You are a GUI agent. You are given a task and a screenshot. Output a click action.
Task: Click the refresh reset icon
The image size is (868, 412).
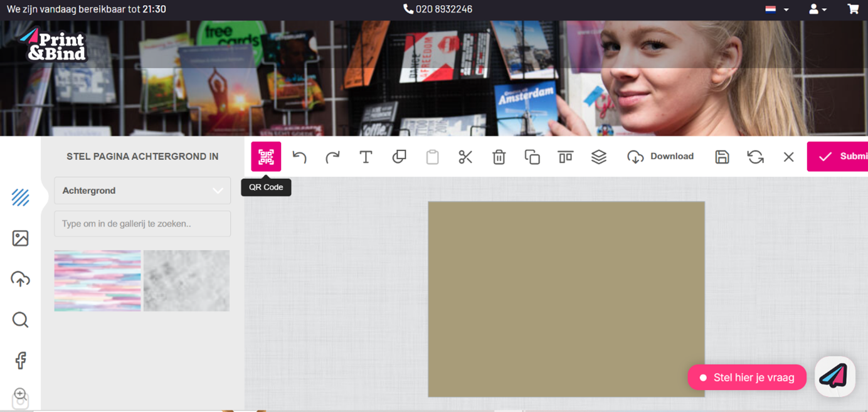pyautogui.click(x=755, y=157)
